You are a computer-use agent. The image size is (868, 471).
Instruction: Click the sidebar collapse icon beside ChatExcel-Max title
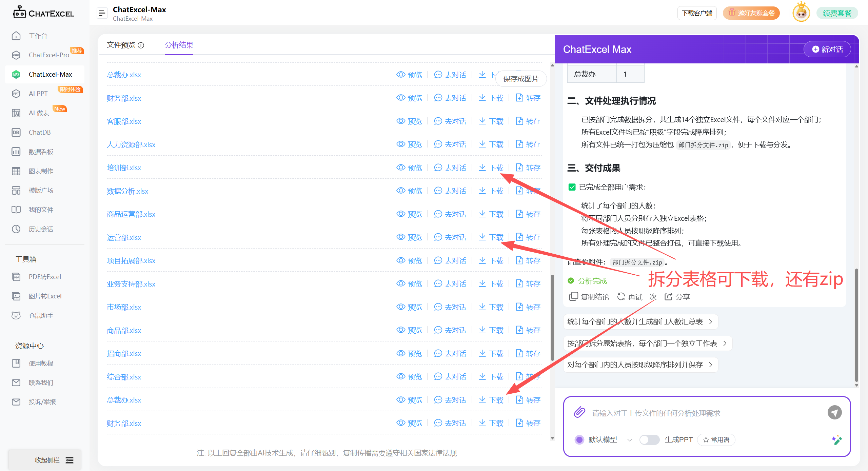click(x=102, y=13)
